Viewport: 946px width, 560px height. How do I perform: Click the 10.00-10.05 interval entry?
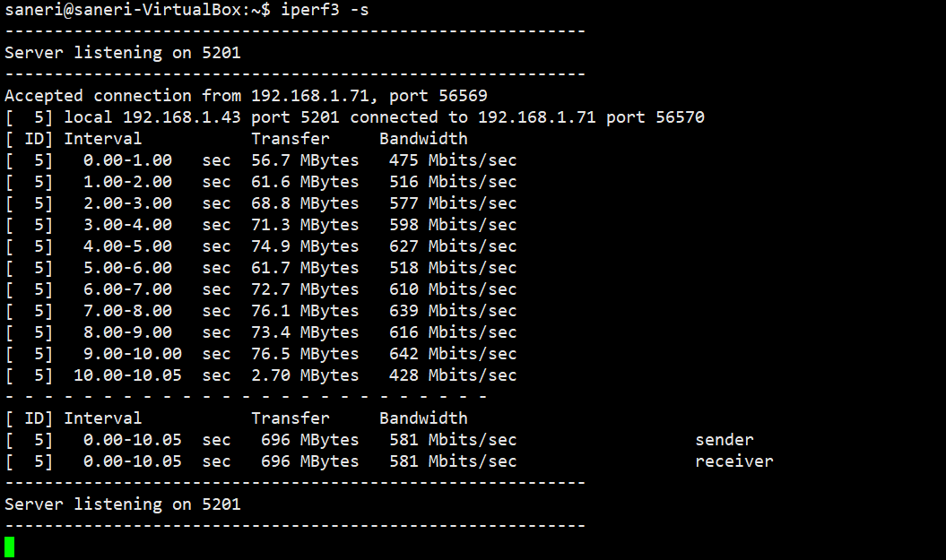[127, 375]
